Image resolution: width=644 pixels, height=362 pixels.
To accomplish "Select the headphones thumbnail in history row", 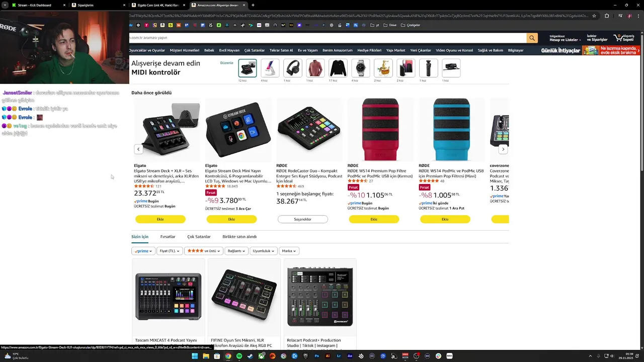I will tap(293, 68).
